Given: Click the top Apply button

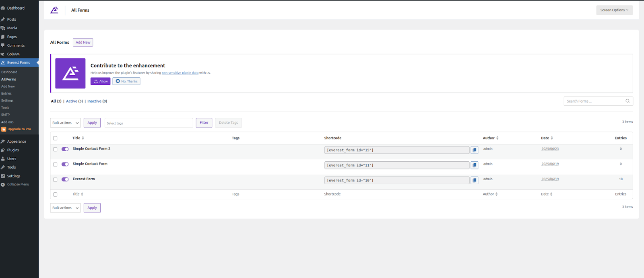Looking at the screenshot, I should pos(92,123).
